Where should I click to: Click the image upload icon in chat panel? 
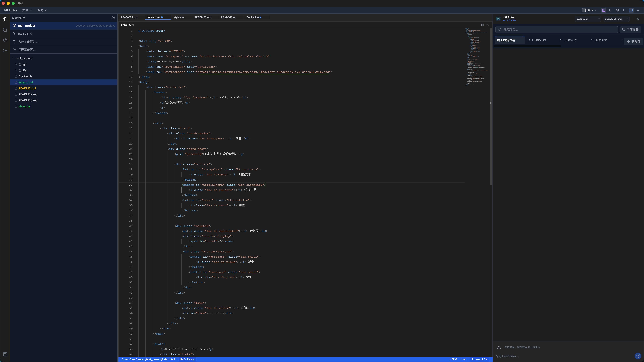[499, 347]
